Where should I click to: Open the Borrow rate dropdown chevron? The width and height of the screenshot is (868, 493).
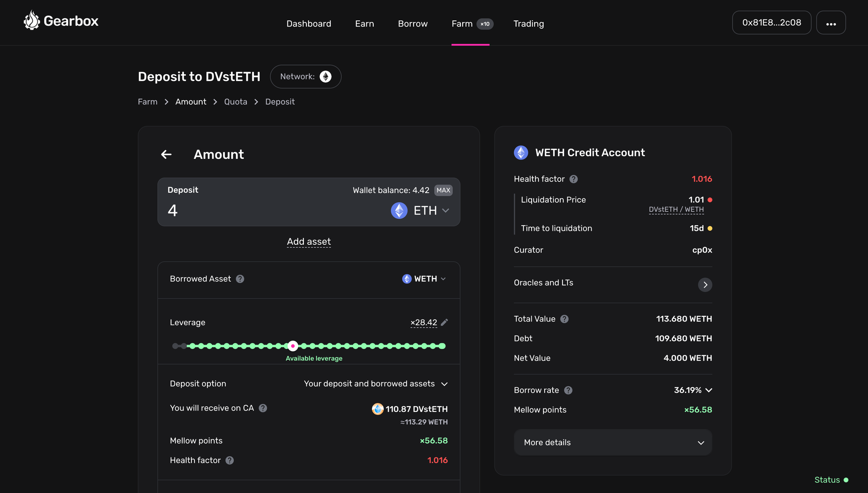(x=708, y=390)
